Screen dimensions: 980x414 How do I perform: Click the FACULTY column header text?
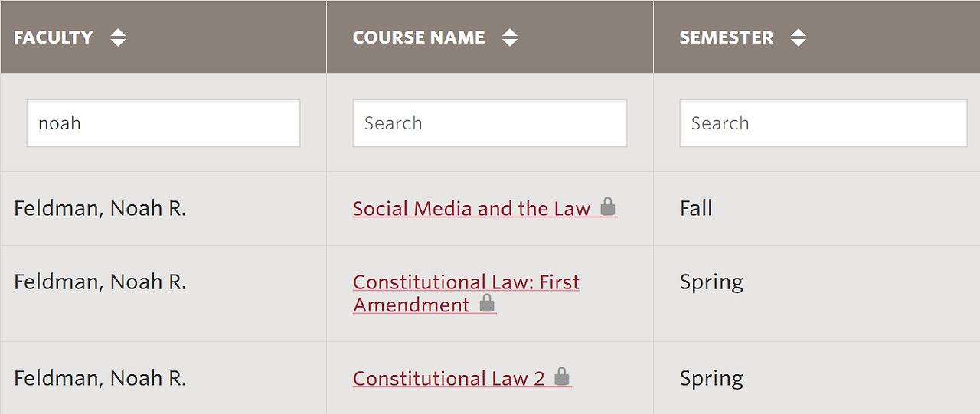(54, 37)
